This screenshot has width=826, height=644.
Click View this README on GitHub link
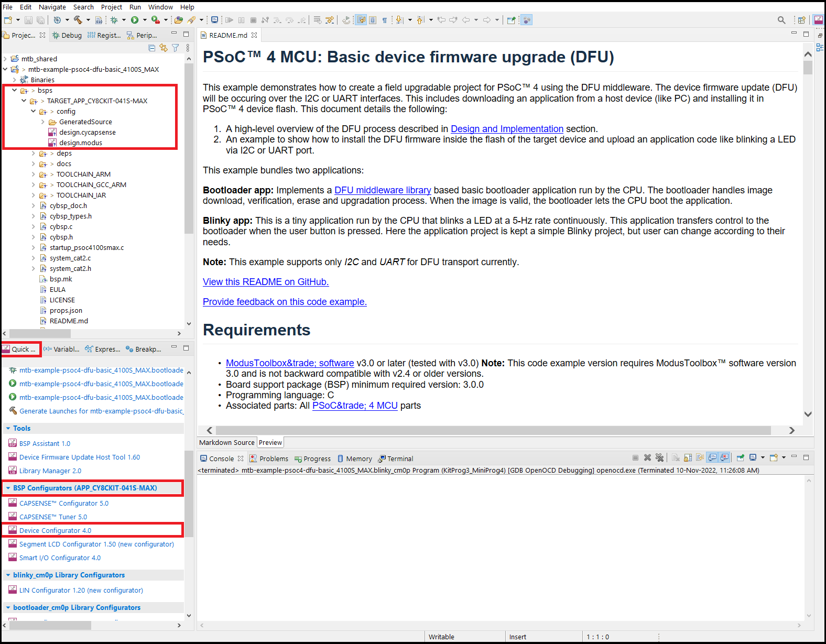[266, 282]
